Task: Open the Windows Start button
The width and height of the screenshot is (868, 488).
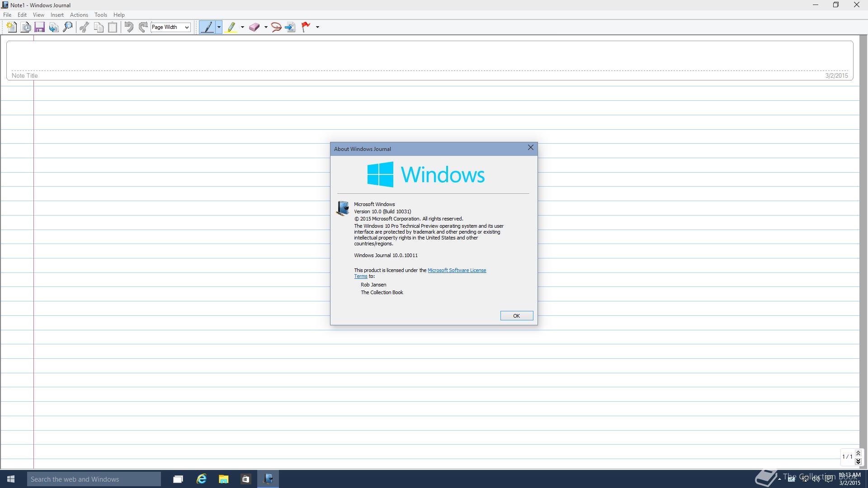Action: point(11,479)
